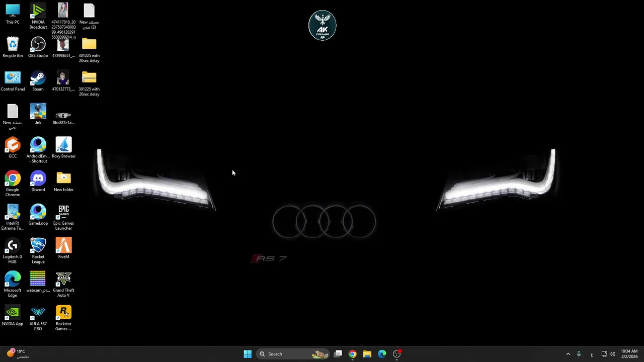Select the Rocket League icon
Image resolution: width=644 pixels, height=362 pixels.
click(x=38, y=251)
